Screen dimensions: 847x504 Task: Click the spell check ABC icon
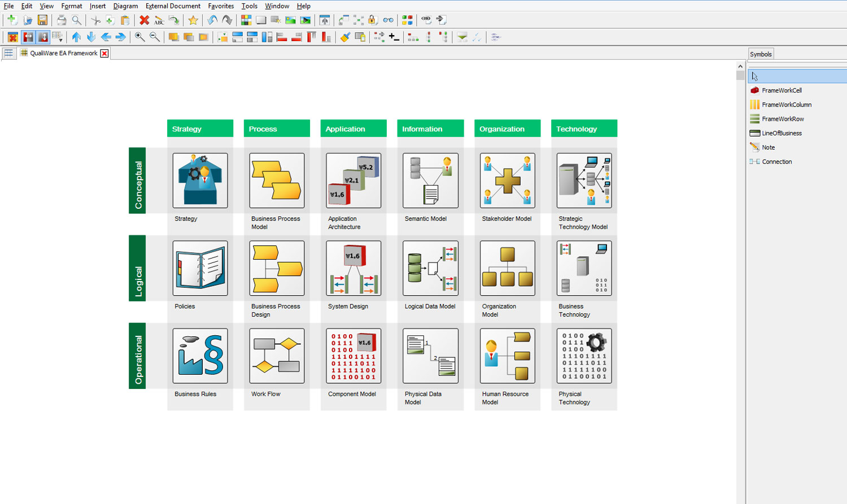pos(159,20)
